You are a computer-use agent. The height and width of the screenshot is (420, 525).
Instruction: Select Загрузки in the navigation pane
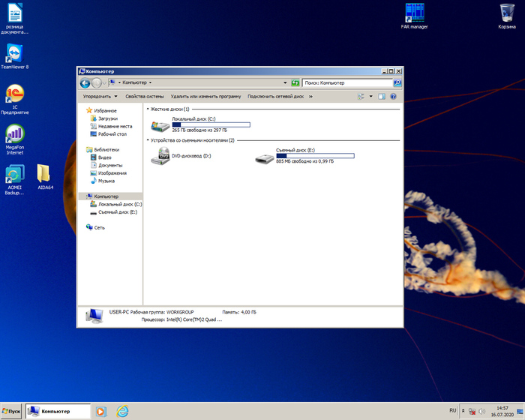coord(107,118)
